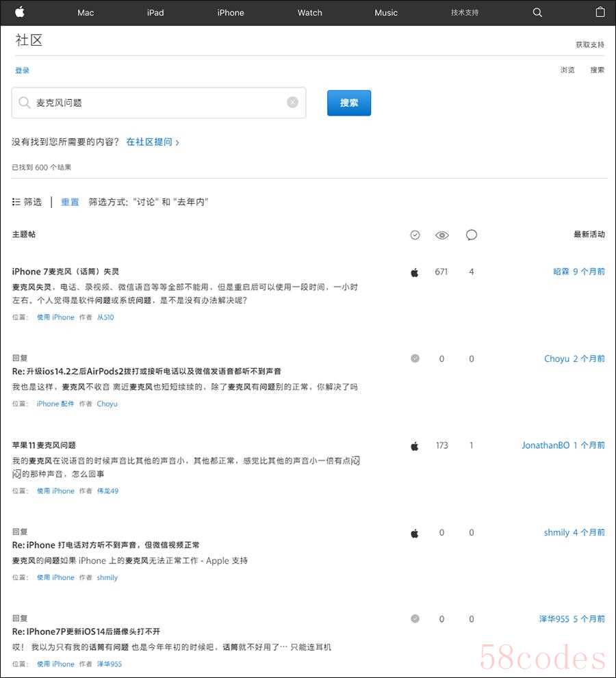The image size is (616, 678).
Task: Open the shopping bag icon
Action: 600,12
